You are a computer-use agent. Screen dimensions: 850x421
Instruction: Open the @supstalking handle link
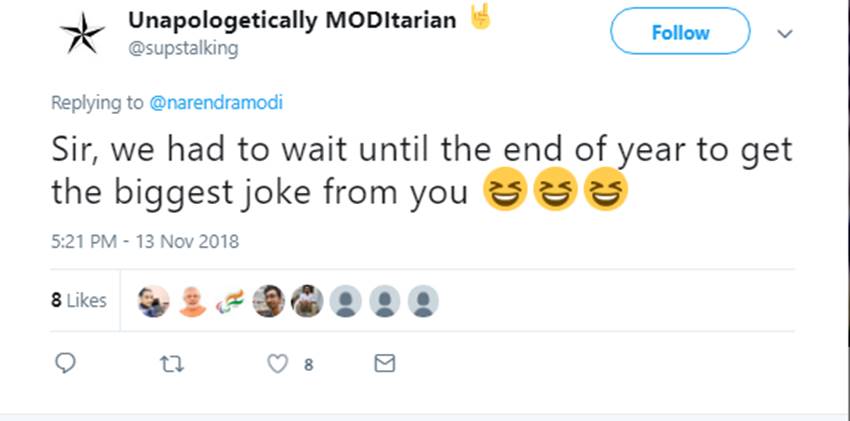coord(183,48)
